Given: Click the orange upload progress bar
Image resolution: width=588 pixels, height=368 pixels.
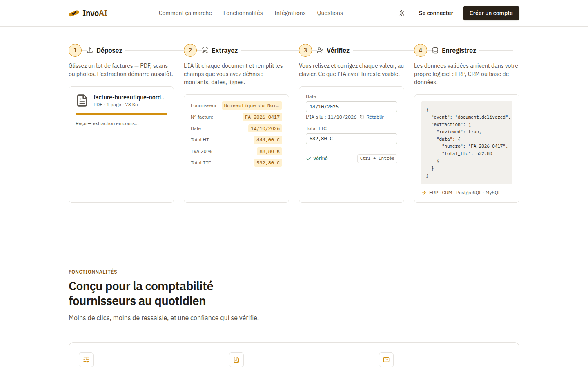Looking at the screenshot, I should coord(121,114).
